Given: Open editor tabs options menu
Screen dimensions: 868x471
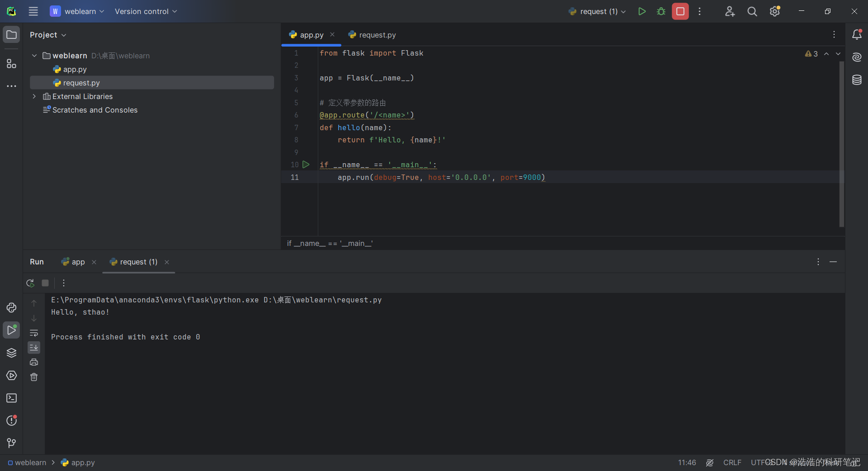Looking at the screenshot, I should click(834, 34).
